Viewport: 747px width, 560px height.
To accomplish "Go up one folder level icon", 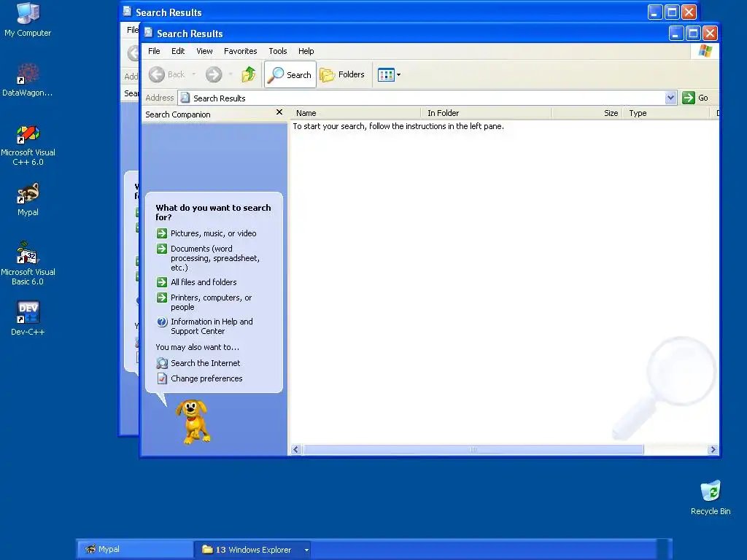I will [x=248, y=74].
